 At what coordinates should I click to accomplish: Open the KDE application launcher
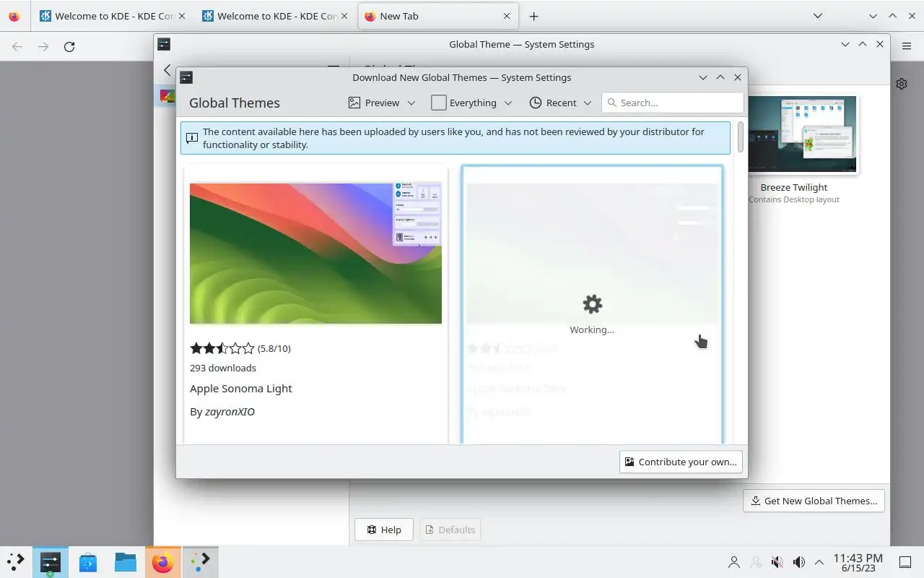click(x=16, y=561)
